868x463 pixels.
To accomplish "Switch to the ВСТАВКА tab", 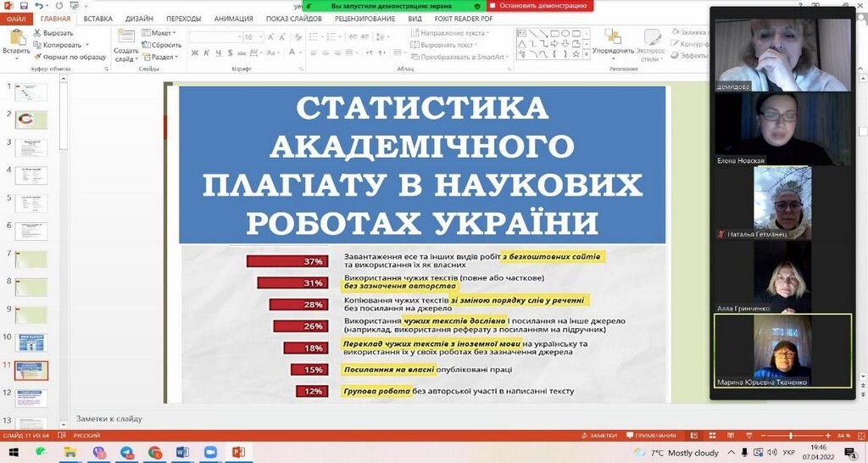I will point(98,19).
